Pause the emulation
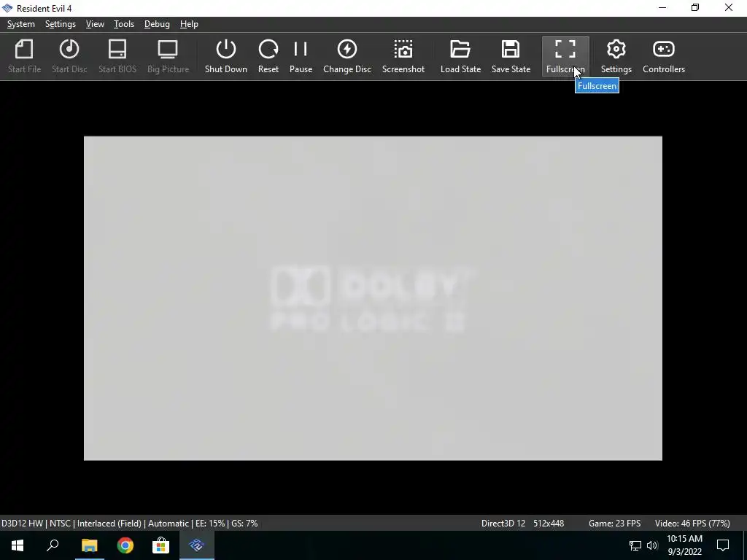The image size is (747, 560). (301, 56)
